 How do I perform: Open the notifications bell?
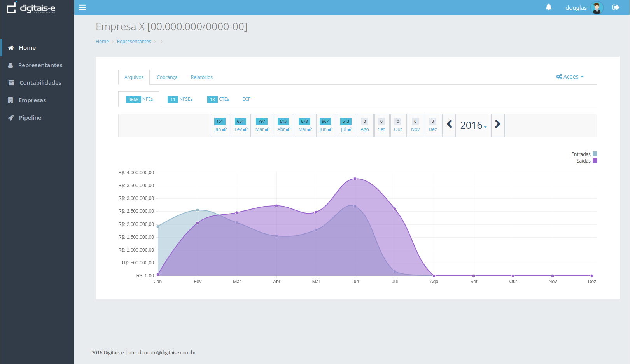[x=548, y=7]
